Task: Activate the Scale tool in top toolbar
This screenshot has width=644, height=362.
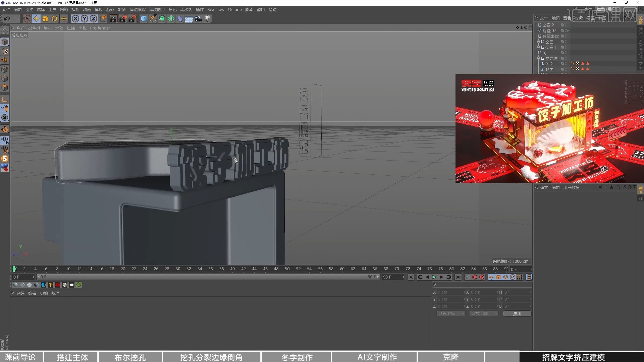Action: pyautogui.click(x=45, y=19)
